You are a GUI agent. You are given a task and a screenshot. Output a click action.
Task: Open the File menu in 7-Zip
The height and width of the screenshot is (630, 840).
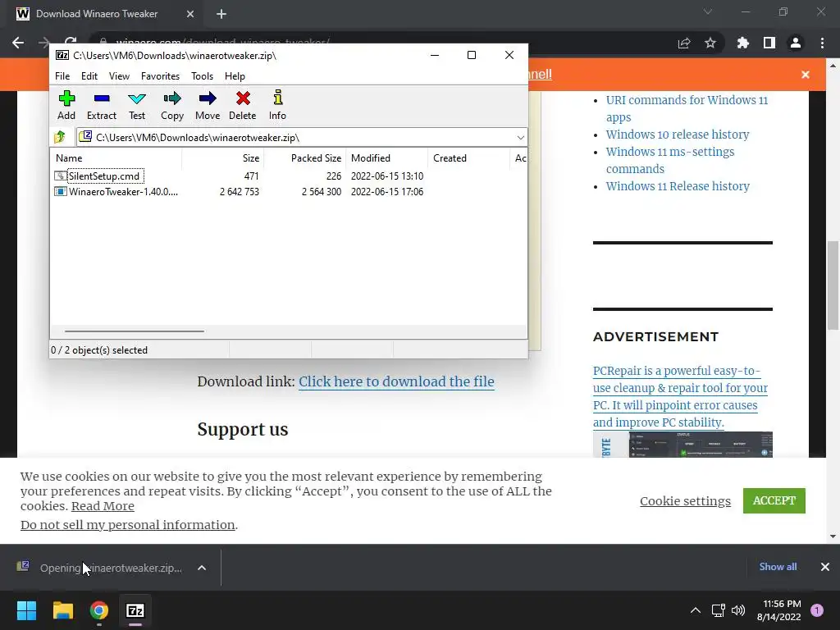[62, 76]
